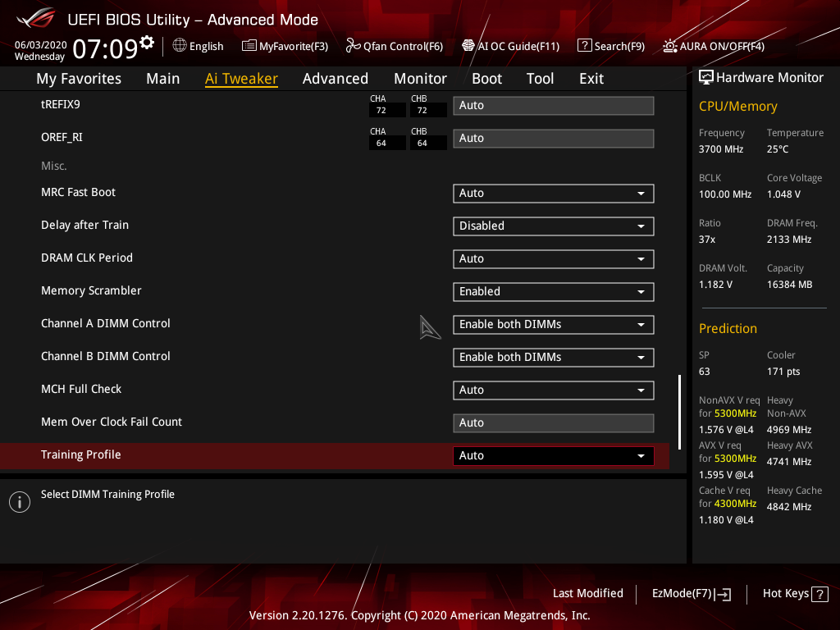This screenshot has width=840, height=630.
Task: Toggle AURA lighting with AURA ON/OFF(F4)
Action: (x=712, y=46)
